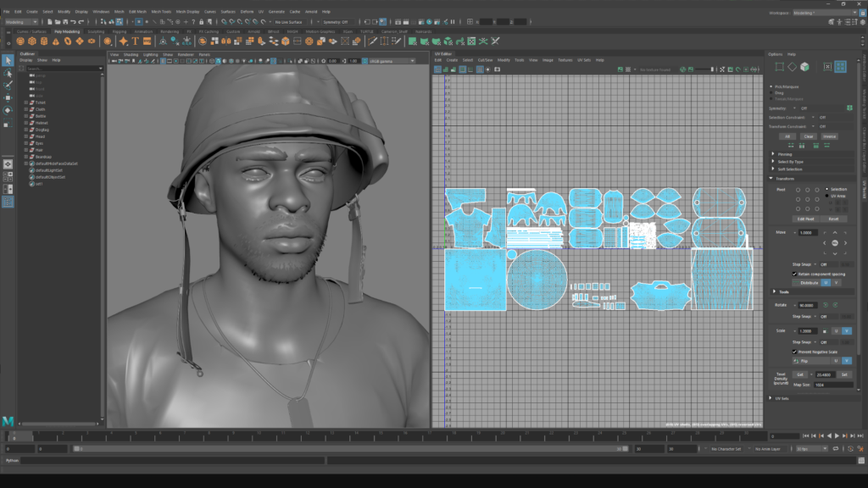Image resolution: width=868 pixels, height=488 pixels.
Task: Click the Outliner search field
Action: click(x=59, y=69)
